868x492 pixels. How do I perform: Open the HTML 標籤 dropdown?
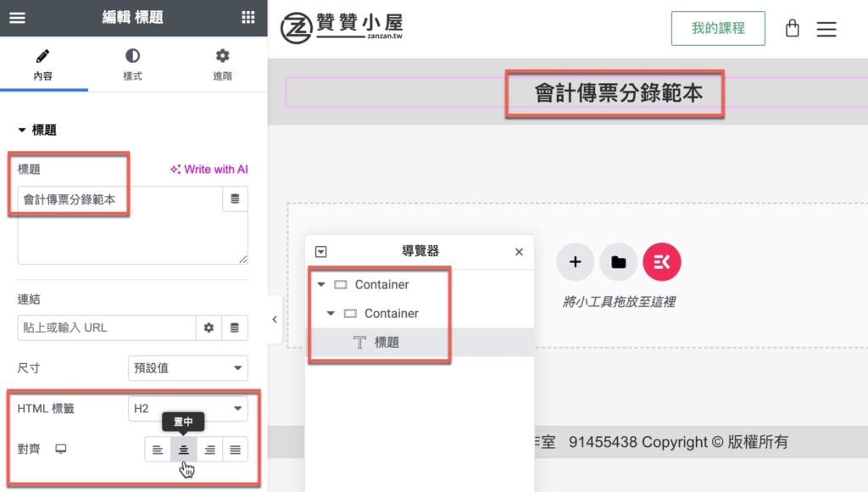[187, 408]
